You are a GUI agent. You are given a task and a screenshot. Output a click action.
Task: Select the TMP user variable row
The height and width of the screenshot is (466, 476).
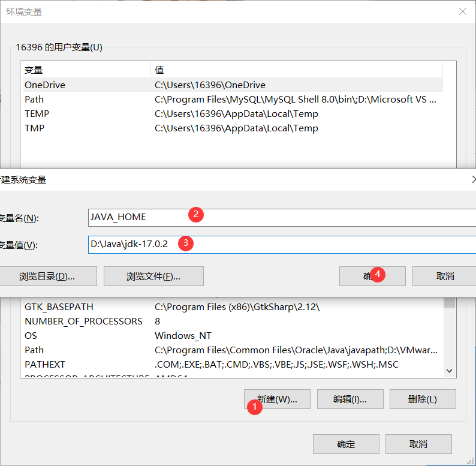coord(233,128)
